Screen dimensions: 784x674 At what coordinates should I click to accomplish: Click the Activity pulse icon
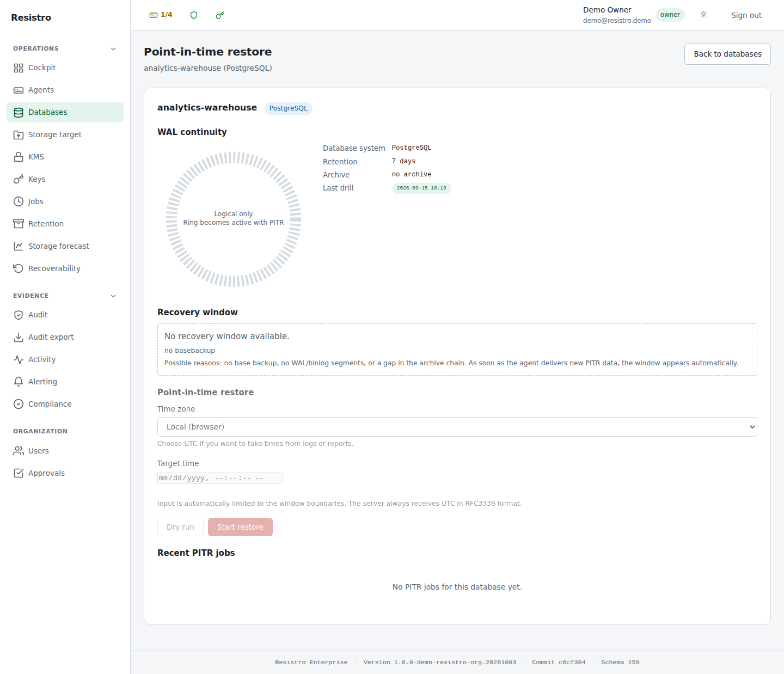[x=19, y=360]
